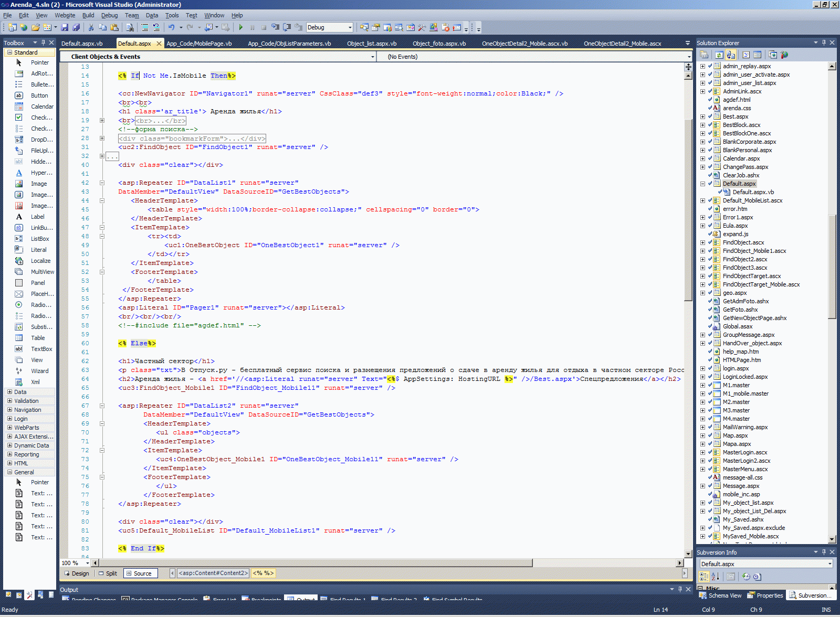Toggle Nest Related Files in Solution Explorer
Screen dimensions: 840x617
point(731,55)
